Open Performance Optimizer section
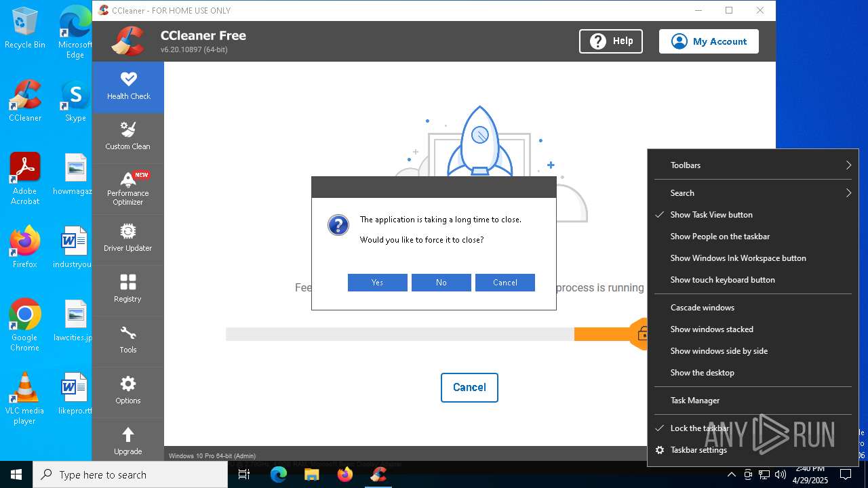Viewport: 868px width, 488px height. coord(128,188)
